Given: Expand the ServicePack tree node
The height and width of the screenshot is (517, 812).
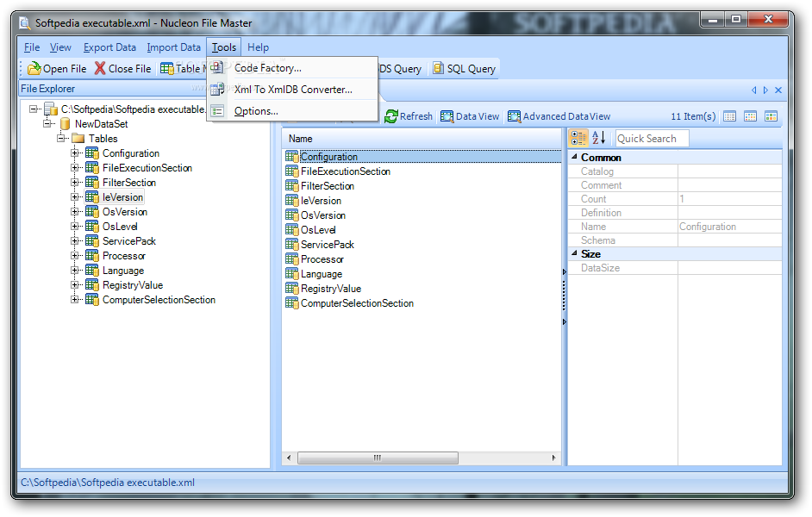Looking at the screenshot, I should click(x=75, y=241).
